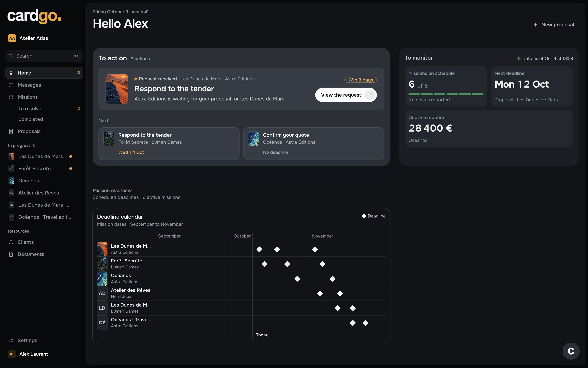Click the AD badge in Atelier des Rêves row
Screen dimensions: 588x368
(x=102, y=293)
